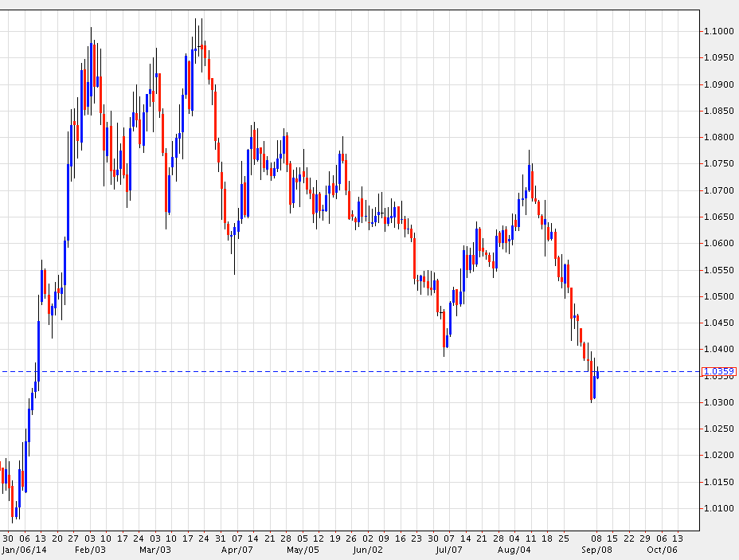Screen dimensions: 739x560
Task: Click the day label 31 above Apr/07
Action: (x=220, y=538)
